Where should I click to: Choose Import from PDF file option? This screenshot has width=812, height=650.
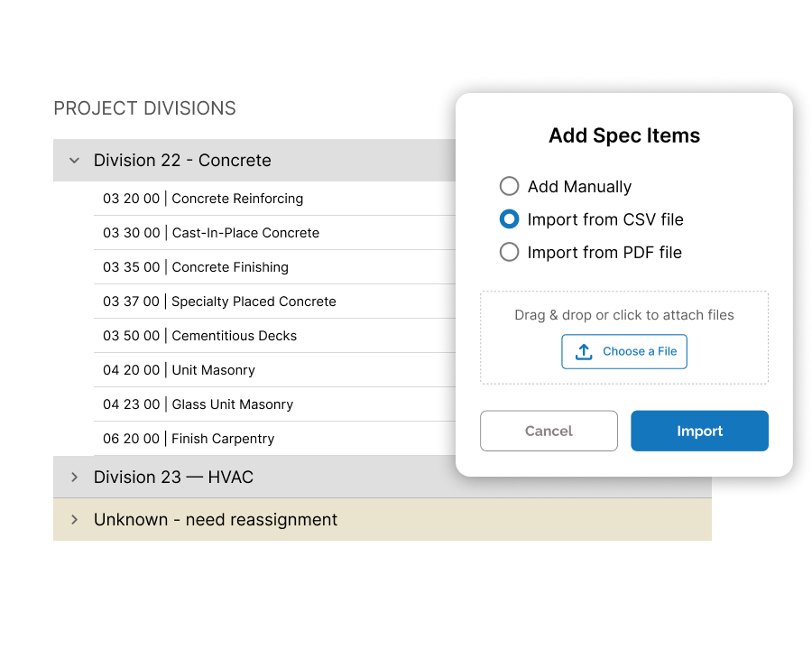(x=509, y=253)
